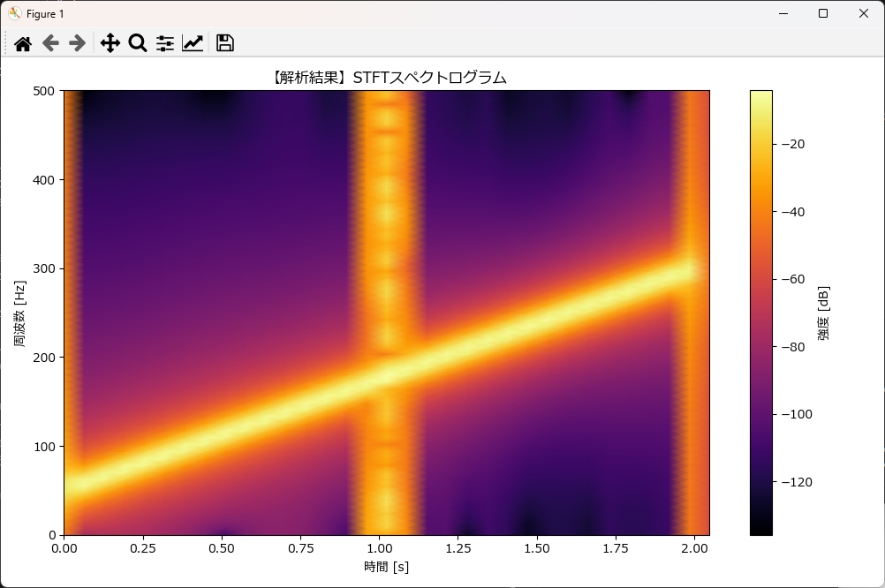Click the 500 tick on the frequency axis
The height and width of the screenshot is (588, 885).
click(43, 91)
